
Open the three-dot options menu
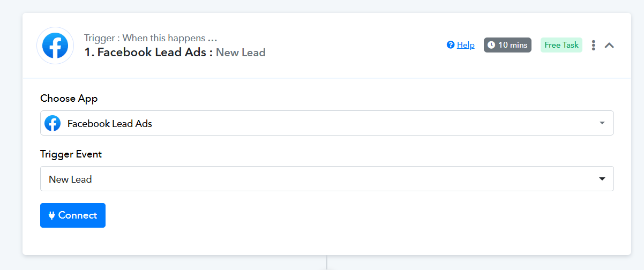pyautogui.click(x=593, y=46)
